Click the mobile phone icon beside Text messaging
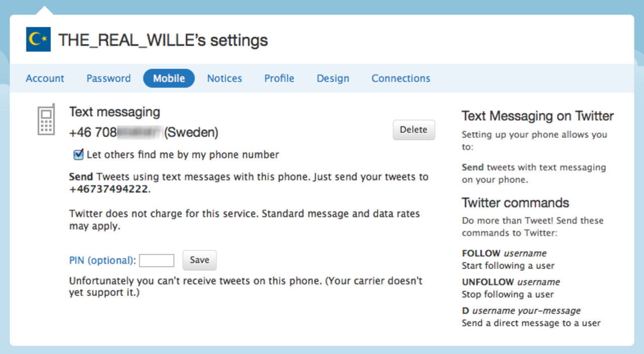This screenshot has width=644, height=354. click(46, 120)
